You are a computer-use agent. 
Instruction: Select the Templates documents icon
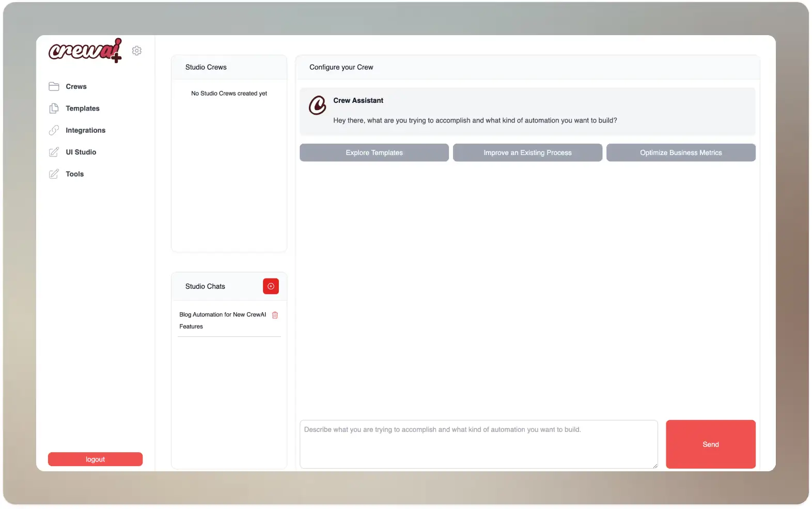point(54,109)
